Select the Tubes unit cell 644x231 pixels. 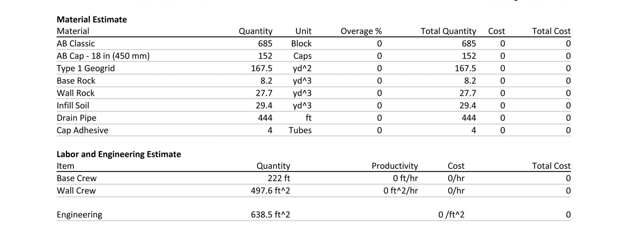click(x=300, y=130)
